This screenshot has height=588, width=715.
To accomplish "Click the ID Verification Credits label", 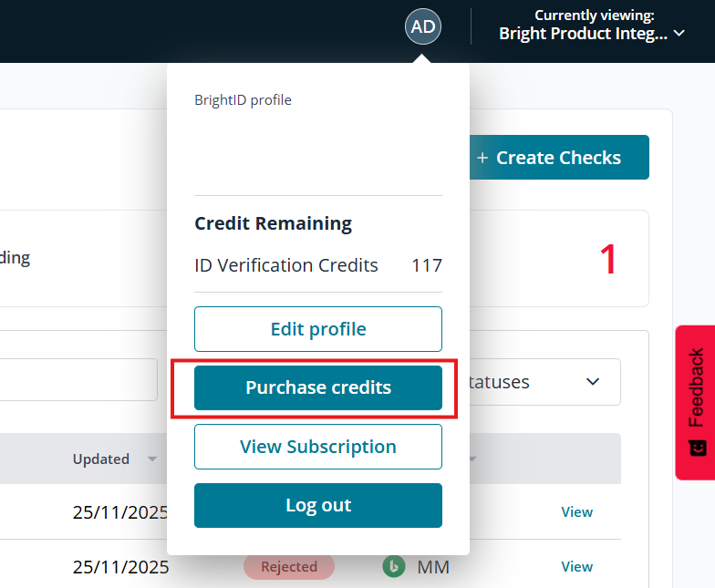I will 286,265.
